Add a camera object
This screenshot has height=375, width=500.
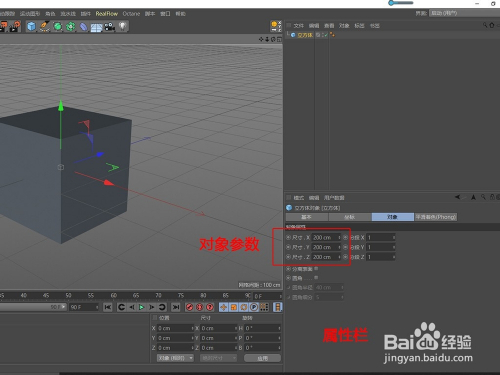(x=109, y=27)
